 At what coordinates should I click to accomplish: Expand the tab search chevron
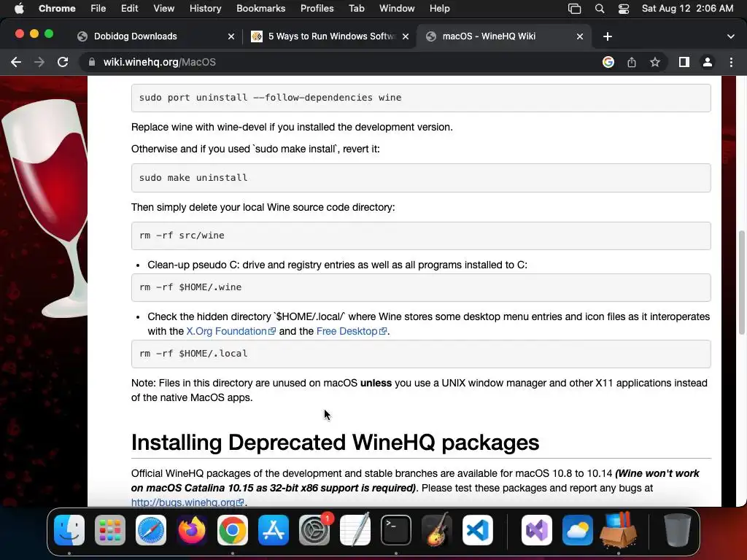[731, 36]
